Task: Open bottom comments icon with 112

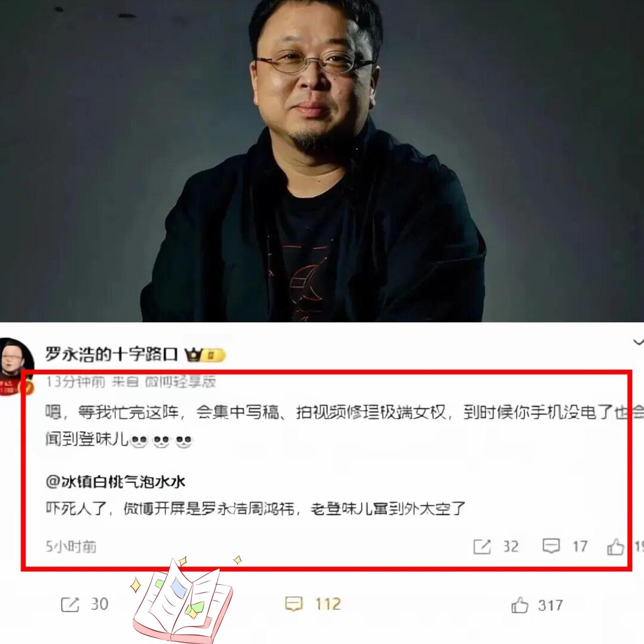Action: click(x=294, y=604)
